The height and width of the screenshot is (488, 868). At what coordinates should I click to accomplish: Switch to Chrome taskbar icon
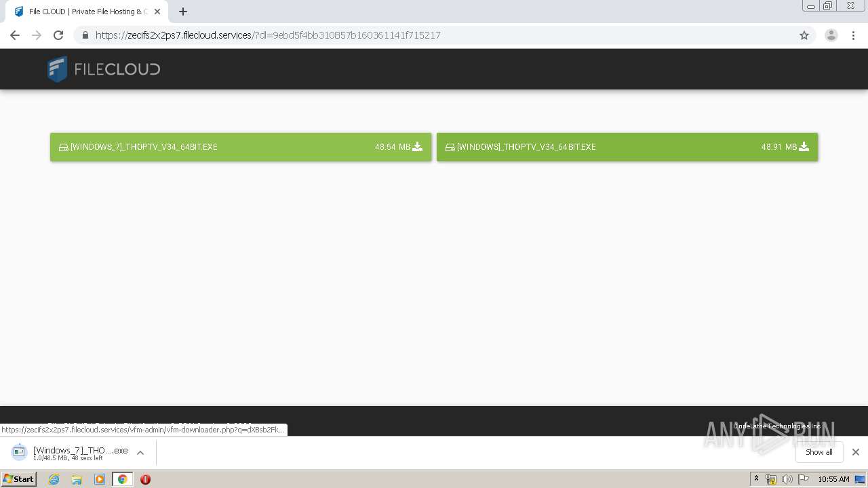pyautogui.click(x=123, y=479)
